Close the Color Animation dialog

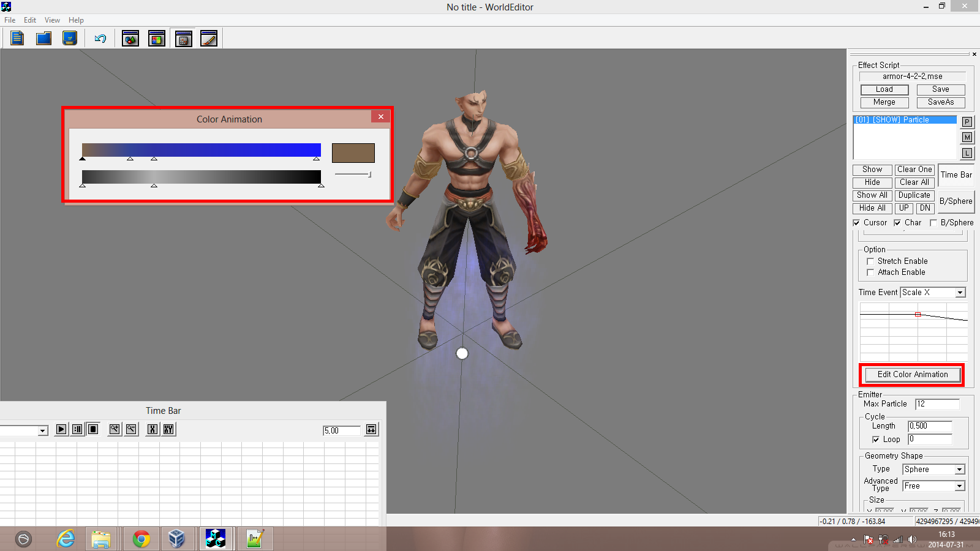381,117
